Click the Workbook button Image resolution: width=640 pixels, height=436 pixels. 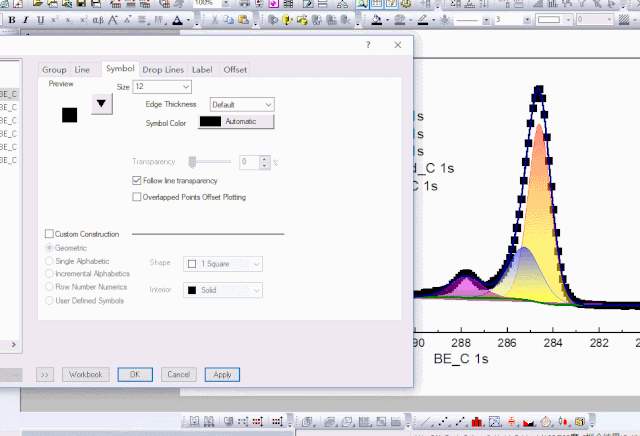[86, 374]
